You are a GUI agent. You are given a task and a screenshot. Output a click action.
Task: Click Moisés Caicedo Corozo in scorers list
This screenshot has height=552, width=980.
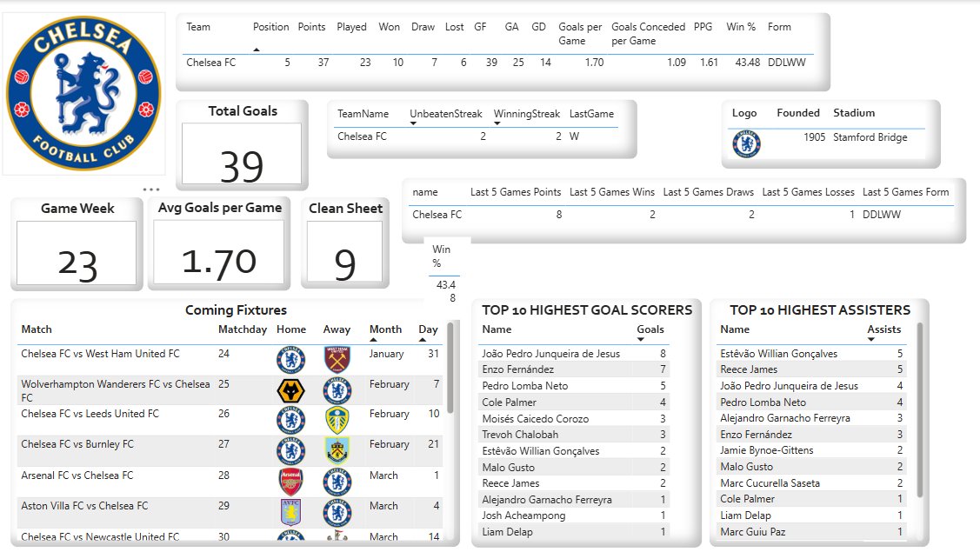tap(535, 419)
